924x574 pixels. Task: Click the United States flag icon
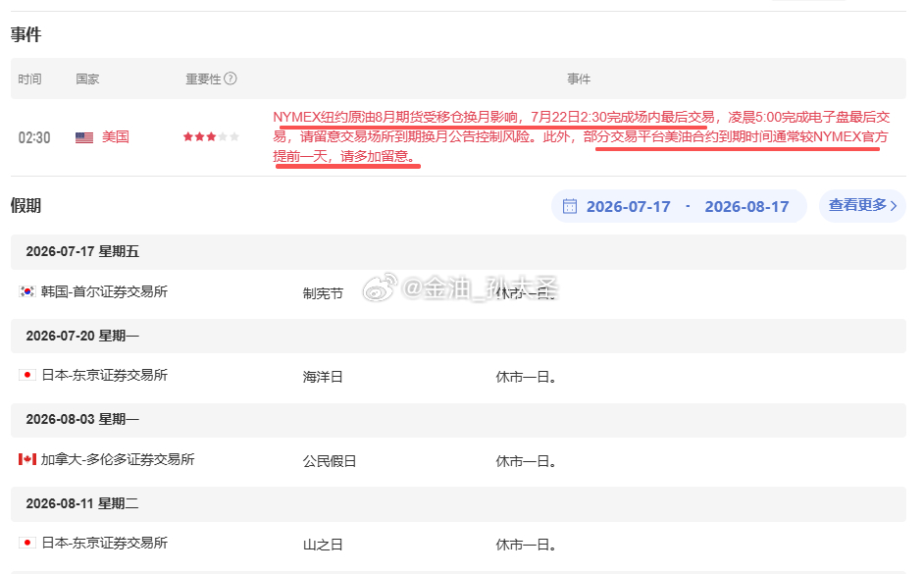84,137
